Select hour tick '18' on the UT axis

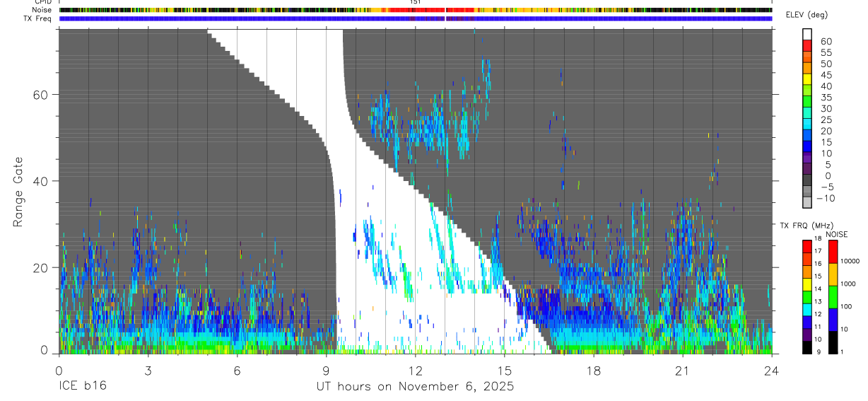tap(594, 371)
